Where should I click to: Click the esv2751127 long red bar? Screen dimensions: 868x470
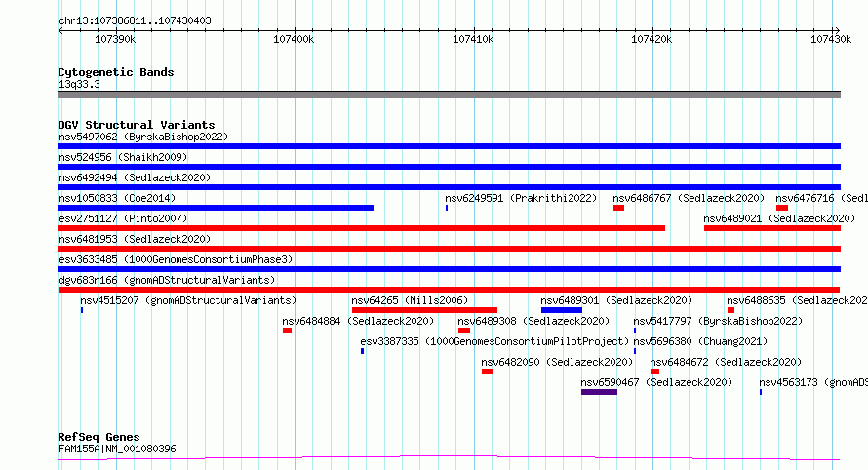point(362,228)
